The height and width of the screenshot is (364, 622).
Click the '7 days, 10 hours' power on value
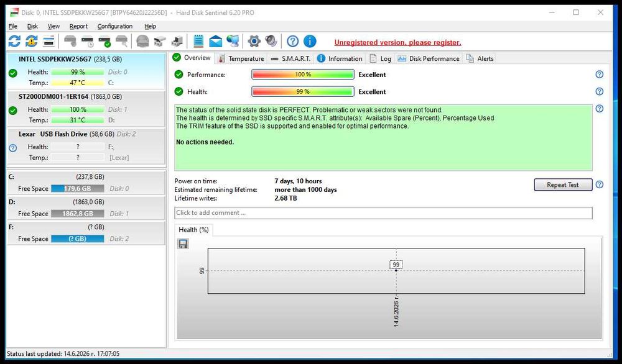pos(298,181)
